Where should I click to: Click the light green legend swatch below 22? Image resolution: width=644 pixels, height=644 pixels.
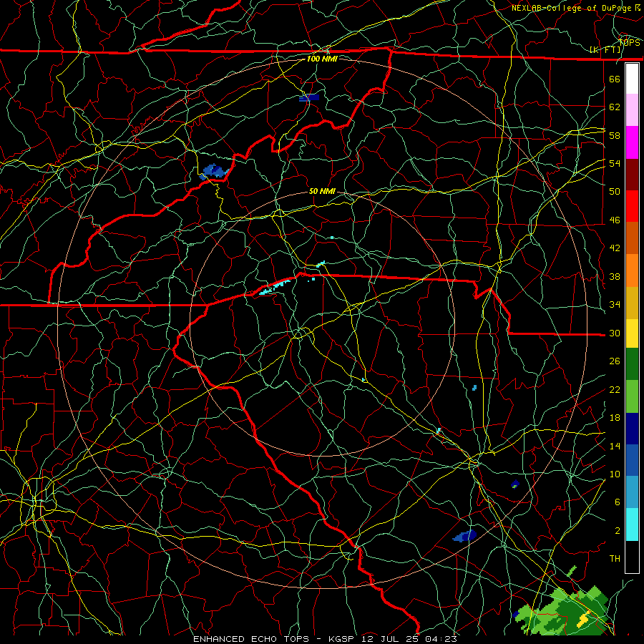(632, 396)
